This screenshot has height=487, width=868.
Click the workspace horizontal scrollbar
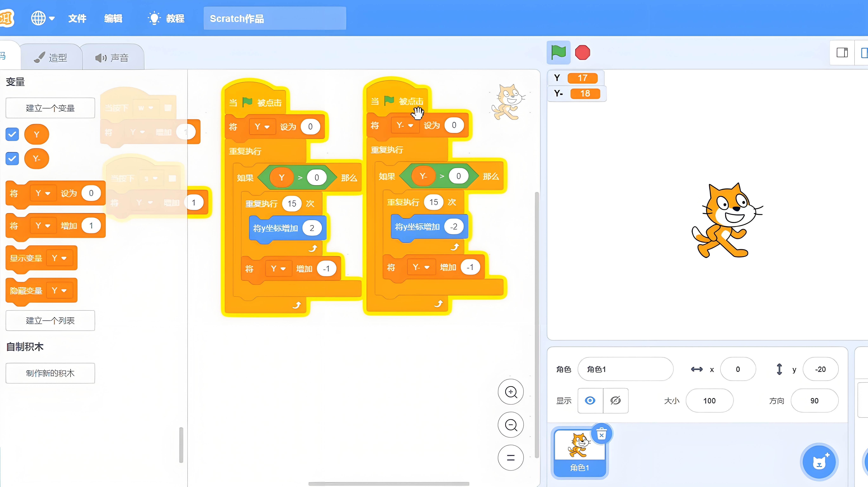click(389, 484)
